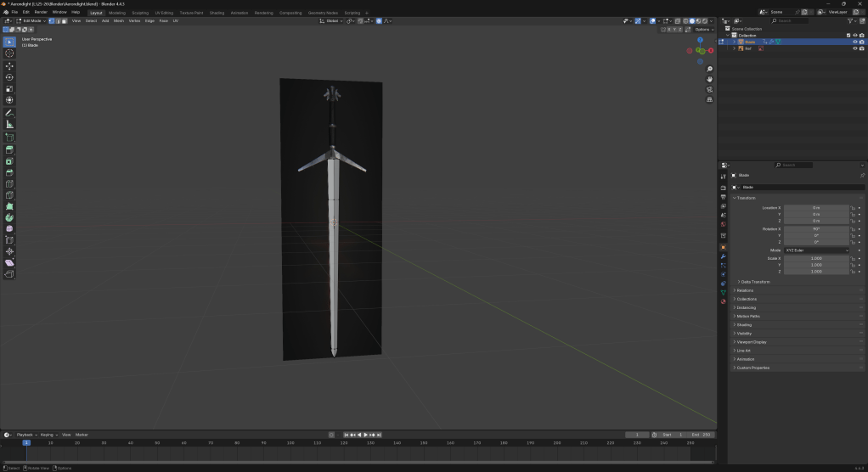Viewport: 868px width, 472px height.
Task: Expand the Viewport Display panel
Action: tap(753, 341)
